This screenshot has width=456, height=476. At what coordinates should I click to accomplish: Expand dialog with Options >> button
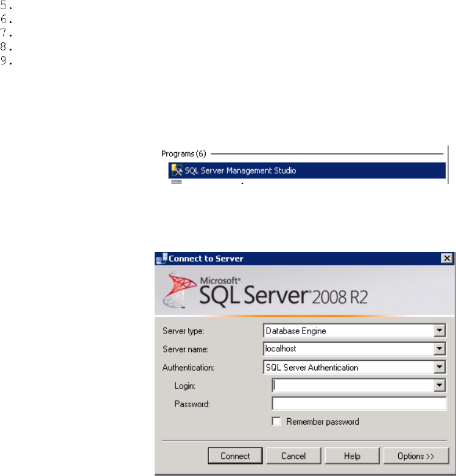coord(416,456)
